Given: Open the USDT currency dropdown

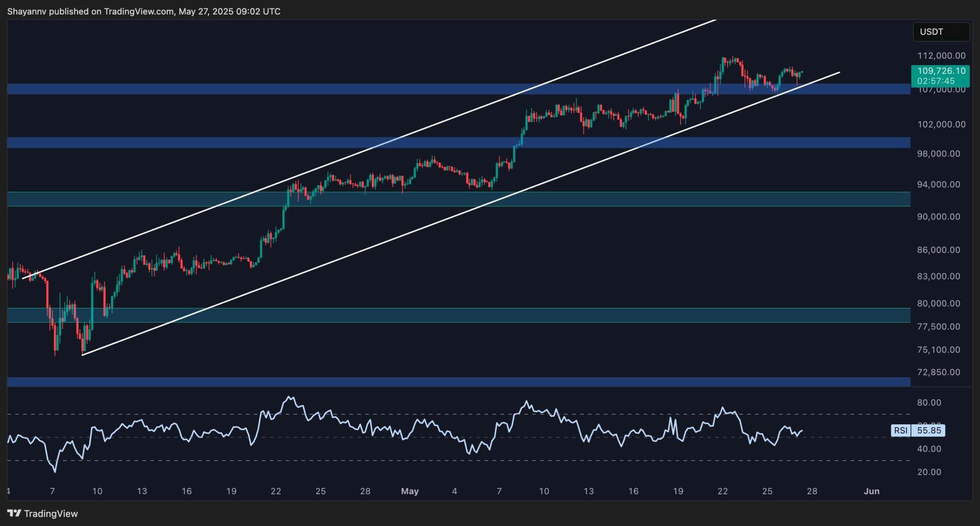Looking at the screenshot, I should click(x=941, y=32).
